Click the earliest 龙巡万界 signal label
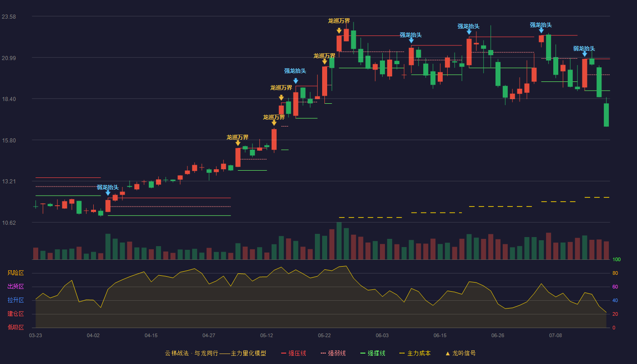 point(238,137)
